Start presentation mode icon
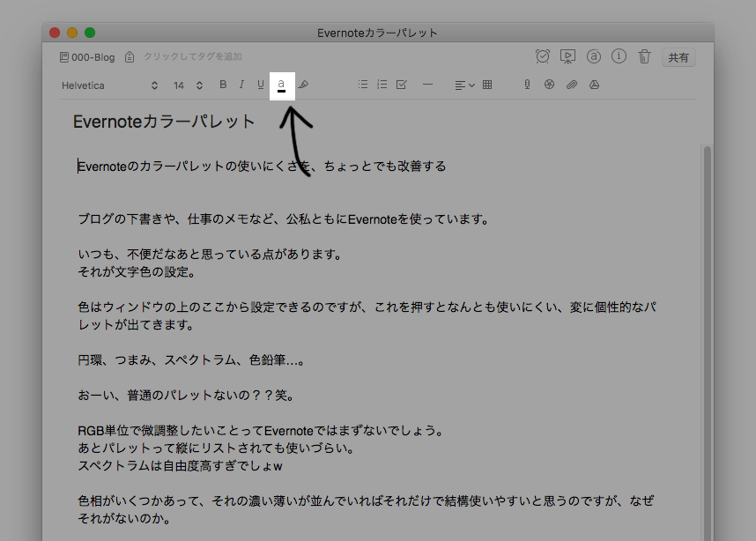 coord(567,56)
